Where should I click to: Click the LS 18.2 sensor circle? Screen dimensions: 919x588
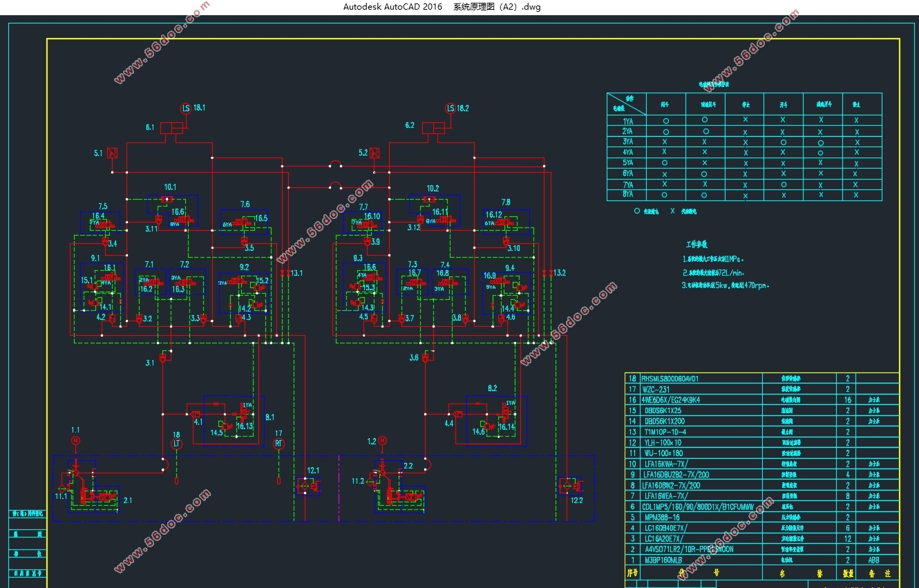point(451,108)
